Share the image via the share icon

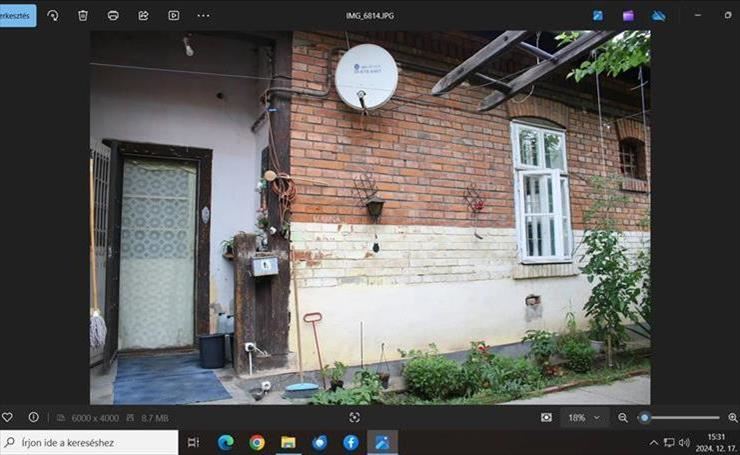143,15
